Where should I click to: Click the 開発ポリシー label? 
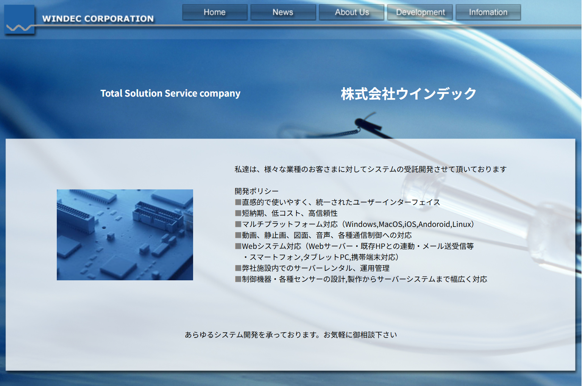tap(256, 191)
